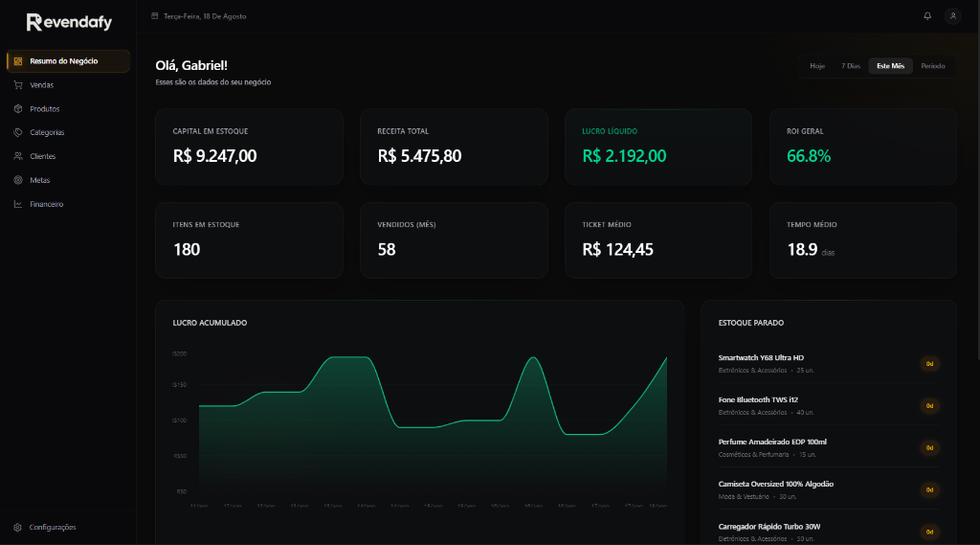
Task: Click the Itens em Estoque card
Action: click(250, 240)
